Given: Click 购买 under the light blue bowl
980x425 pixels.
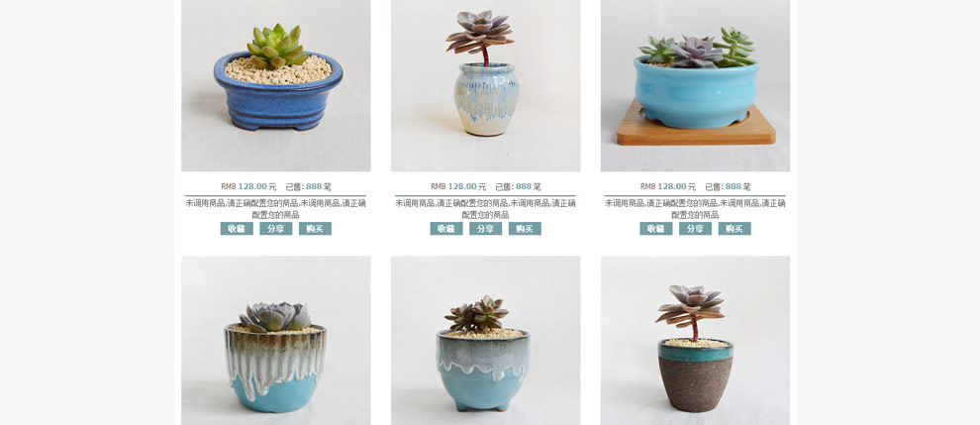Looking at the screenshot, I should click(735, 229).
